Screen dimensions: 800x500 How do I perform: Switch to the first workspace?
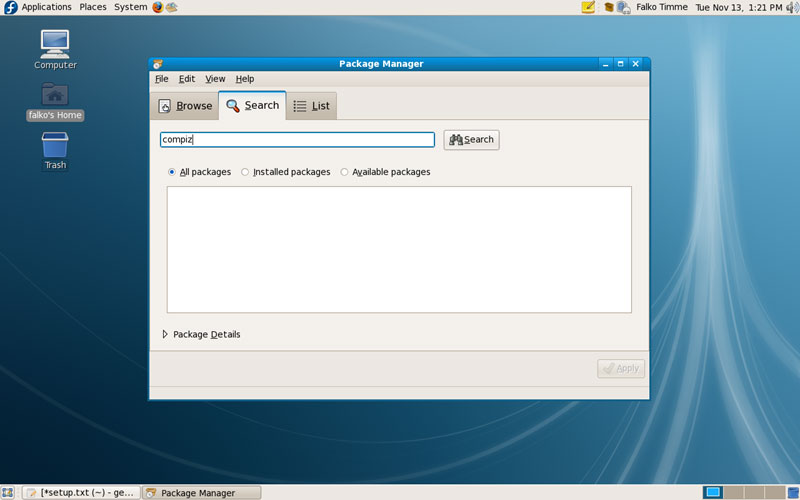point(713,492)
